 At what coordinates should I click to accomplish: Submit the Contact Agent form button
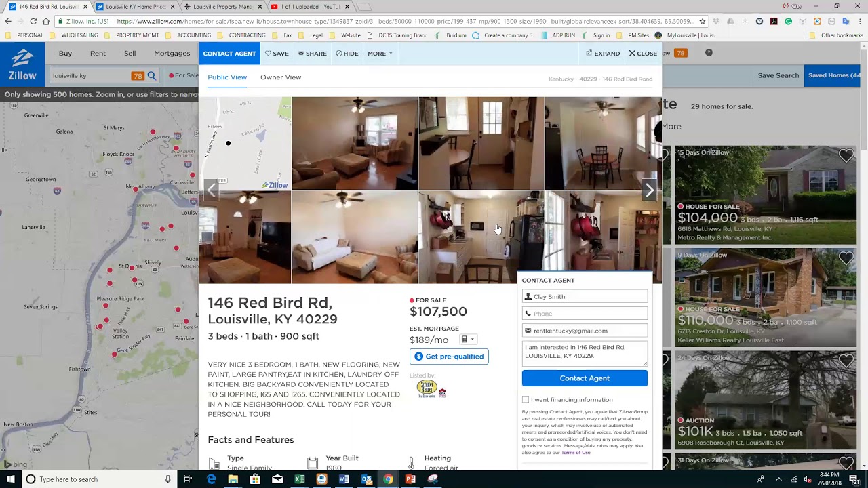click(585, 378)
